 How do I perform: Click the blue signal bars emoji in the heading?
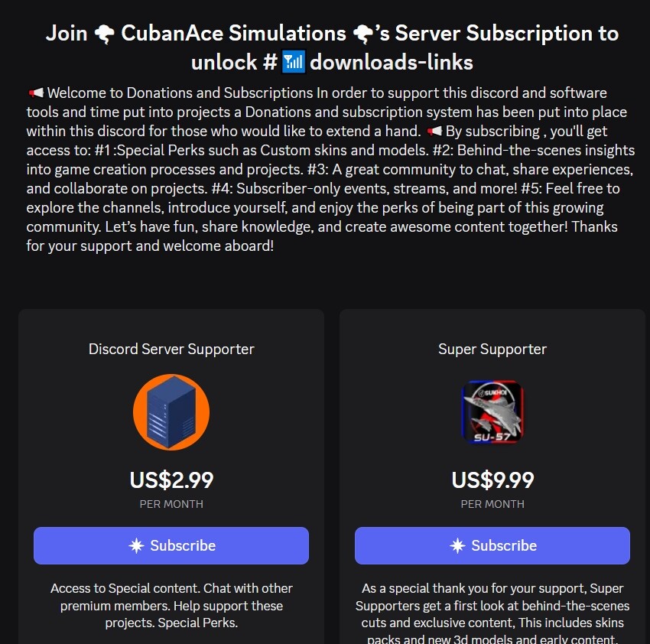pos(294,62)
